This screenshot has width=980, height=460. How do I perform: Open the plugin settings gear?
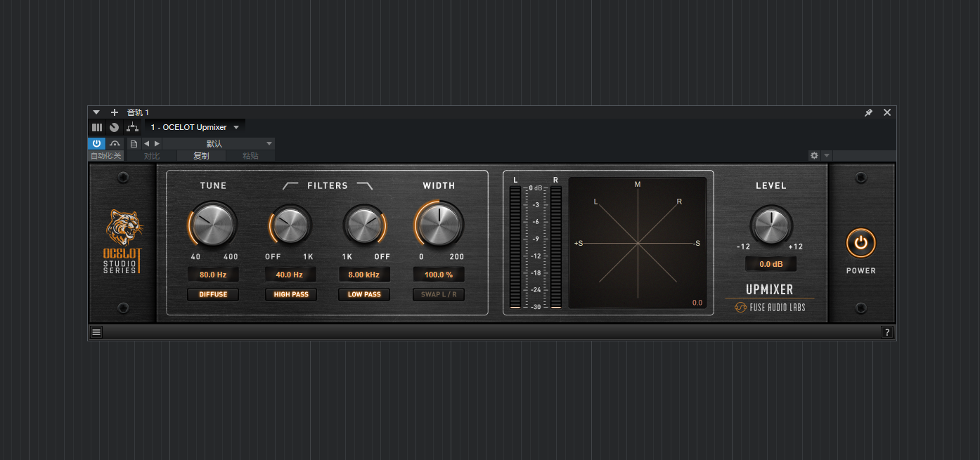(x=814, y=155)
